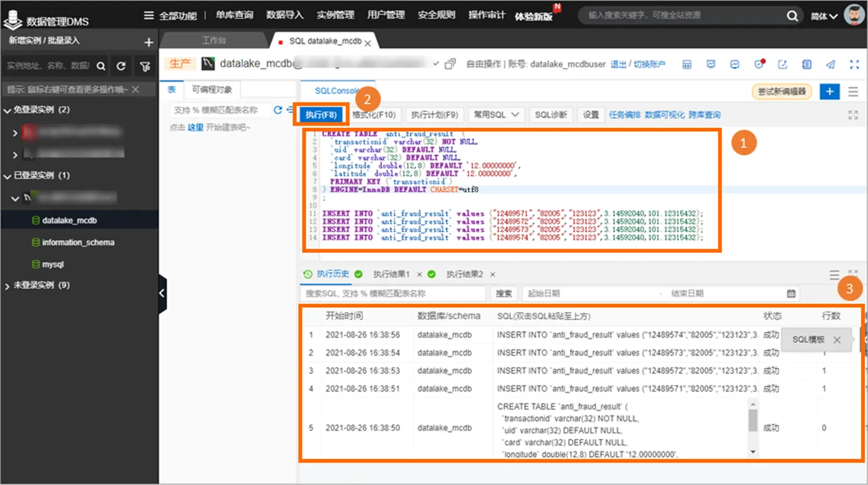
Task: Maximize the SQL editor area
Action: pyautogui.click(x=854, y=115)
